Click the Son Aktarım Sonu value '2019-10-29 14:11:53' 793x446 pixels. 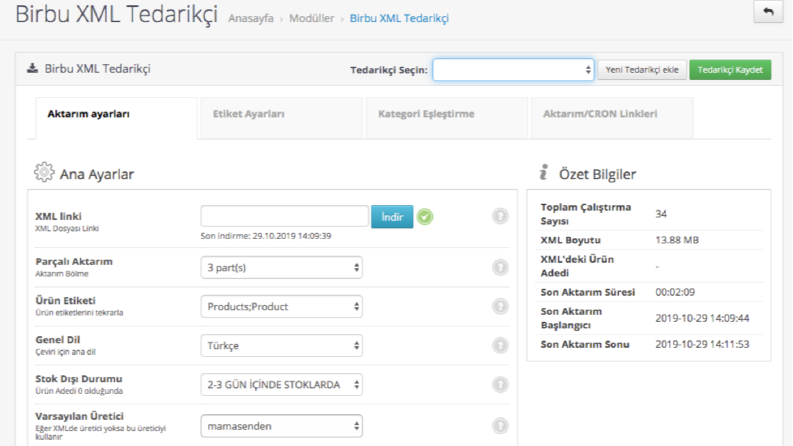tap(702, 344)
